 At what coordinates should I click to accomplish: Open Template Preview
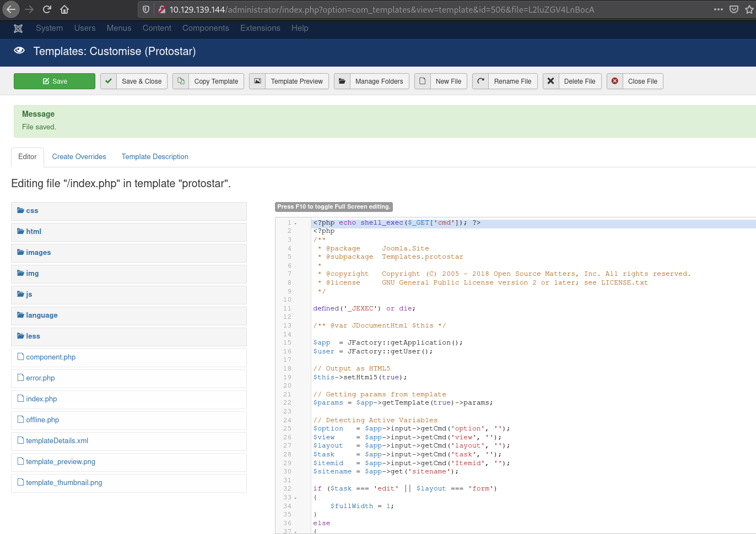[289, 81]
